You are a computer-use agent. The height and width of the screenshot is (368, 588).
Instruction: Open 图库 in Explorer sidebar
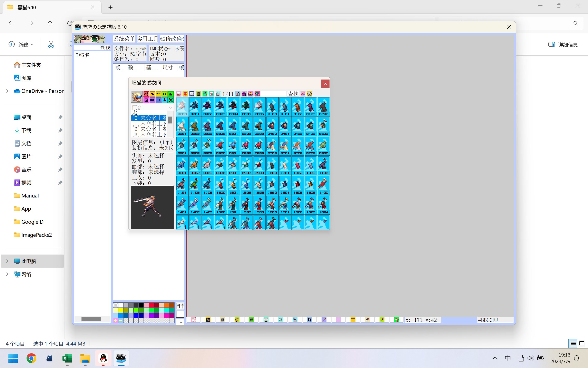pos(23,78)
